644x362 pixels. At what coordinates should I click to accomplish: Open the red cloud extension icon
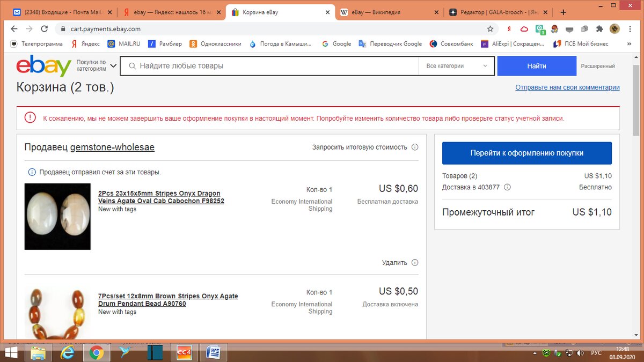point(524,29)
